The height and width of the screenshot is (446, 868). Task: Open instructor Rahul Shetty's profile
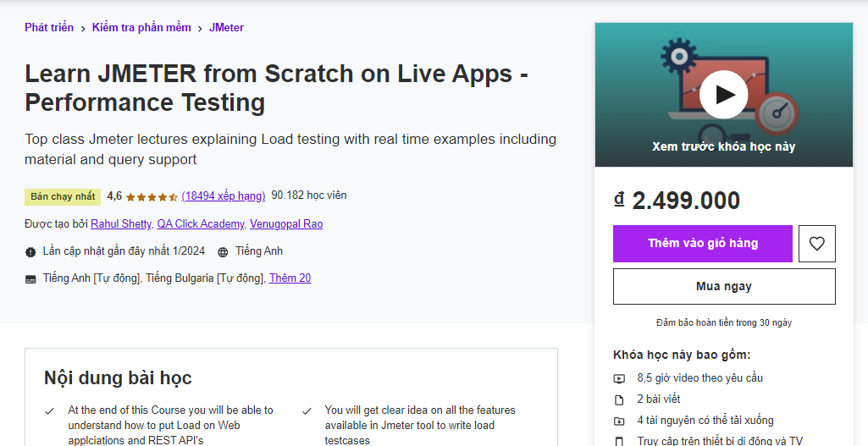tap(121, 224)
